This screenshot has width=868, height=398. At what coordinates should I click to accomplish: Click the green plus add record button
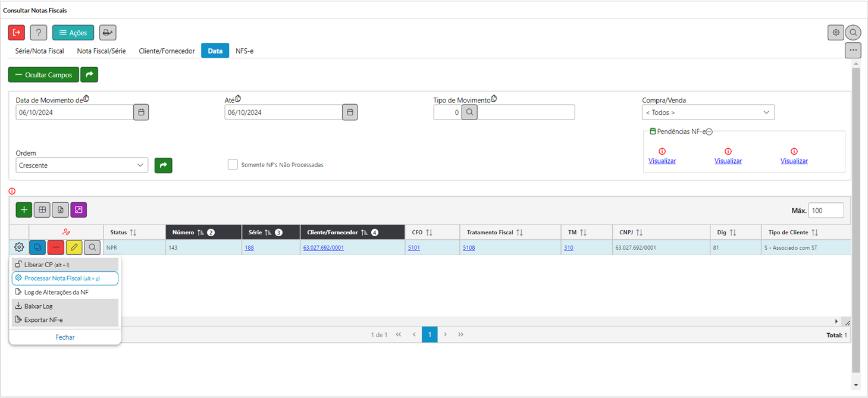tap(24, 210)
